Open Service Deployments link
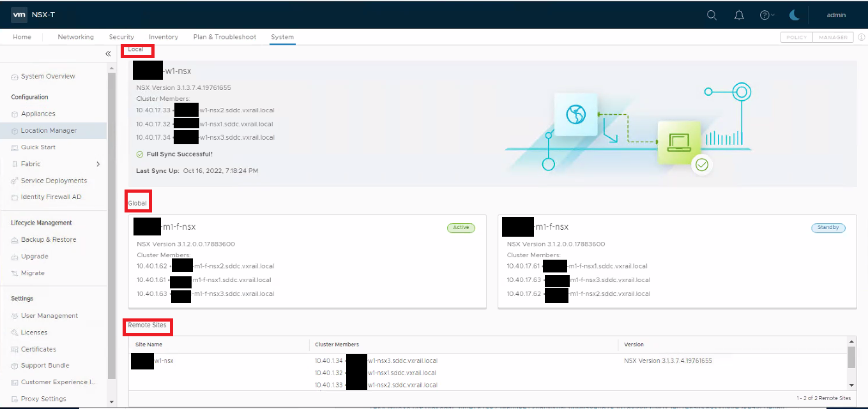Image resolution: width=868 pixels, height=409 pixels. (54, 181)
